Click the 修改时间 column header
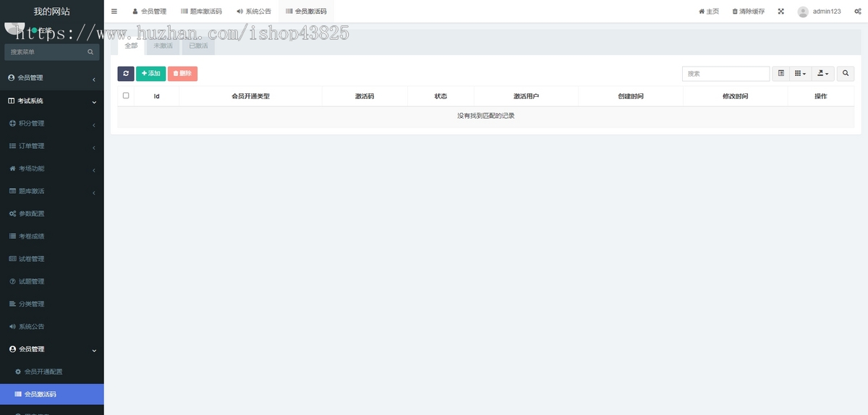The width and height of the screenshot is (868, 415). pos(735,96)
